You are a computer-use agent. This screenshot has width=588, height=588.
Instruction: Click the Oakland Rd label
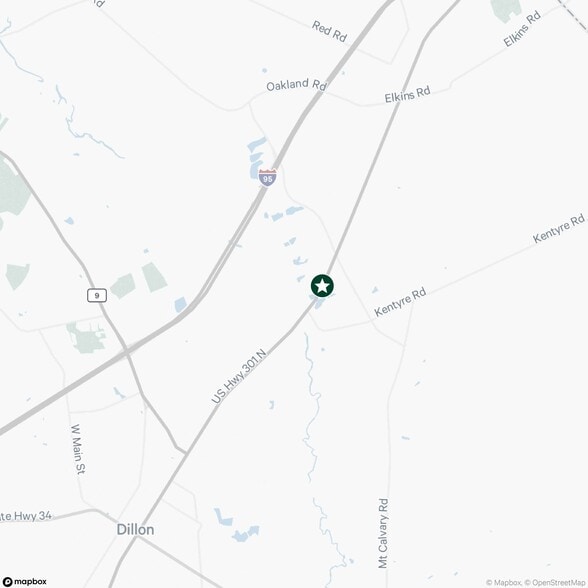coord(296,85)
